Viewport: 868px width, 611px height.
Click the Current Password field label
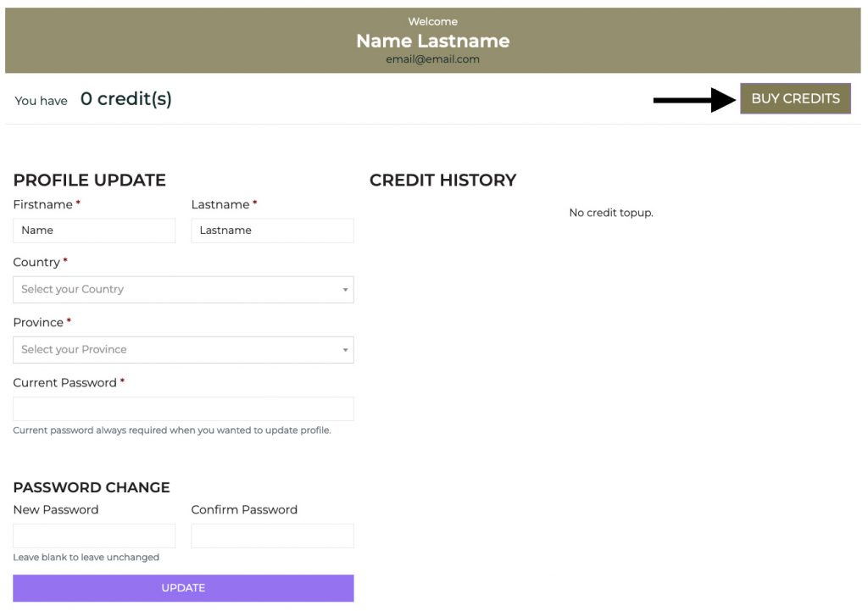coord(64,383)
